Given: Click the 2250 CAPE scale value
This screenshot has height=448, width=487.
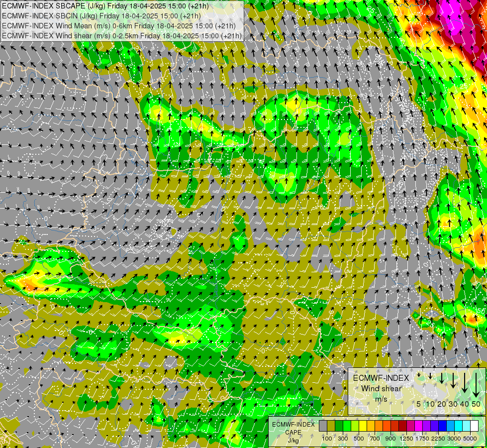Looking at the screenshot, I should tap(438, 439).
